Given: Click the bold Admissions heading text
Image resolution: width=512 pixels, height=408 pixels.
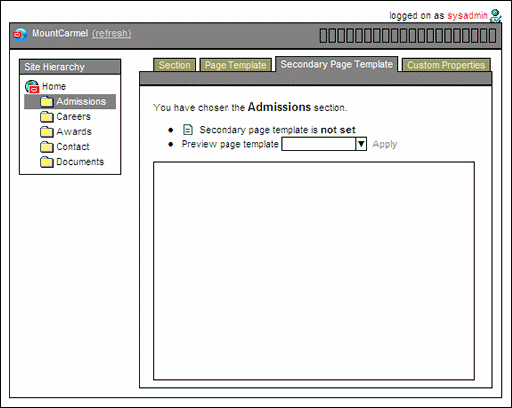Looking at the screenshot, I should 279,107.
